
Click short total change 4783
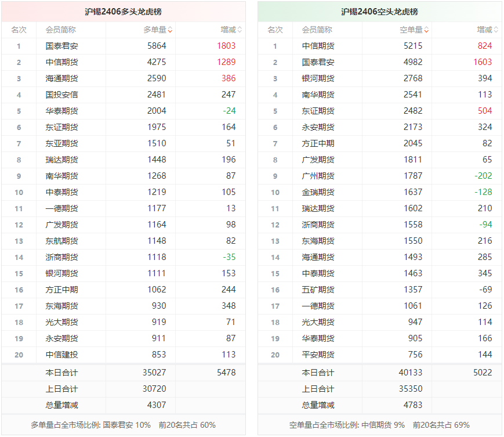pyautogui.click(x=413, y=405)
